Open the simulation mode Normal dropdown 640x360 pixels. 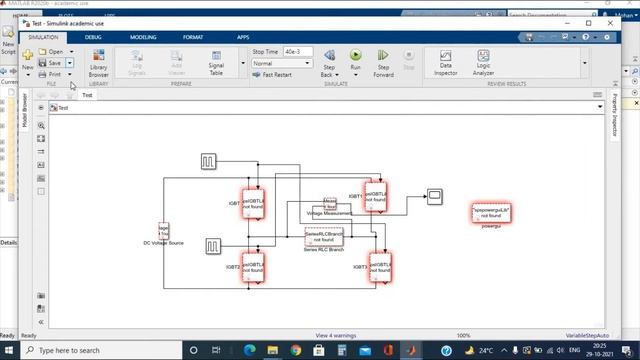[282, 63]
